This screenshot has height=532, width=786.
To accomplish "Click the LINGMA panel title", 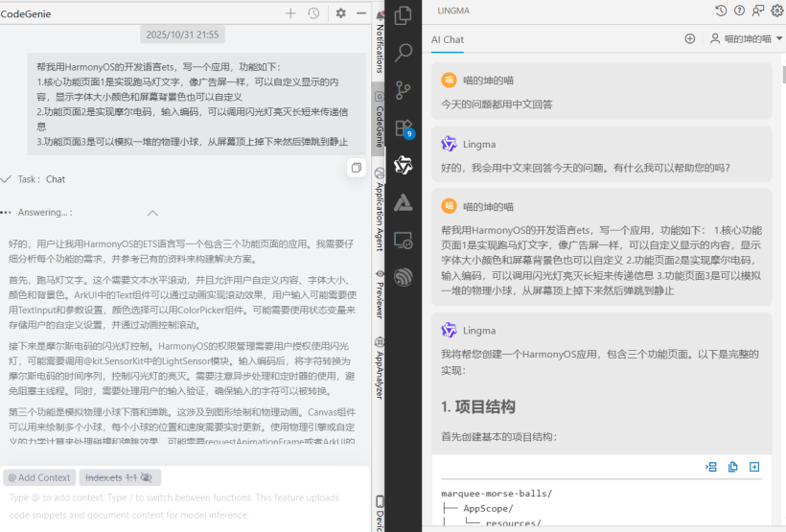I will coord(453,11).
